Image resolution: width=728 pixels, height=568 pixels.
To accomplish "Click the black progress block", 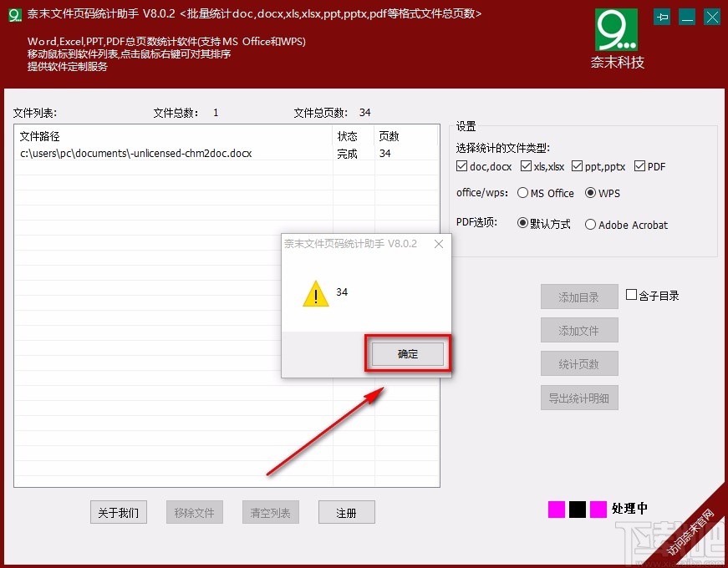I will [x=577, y=509].
